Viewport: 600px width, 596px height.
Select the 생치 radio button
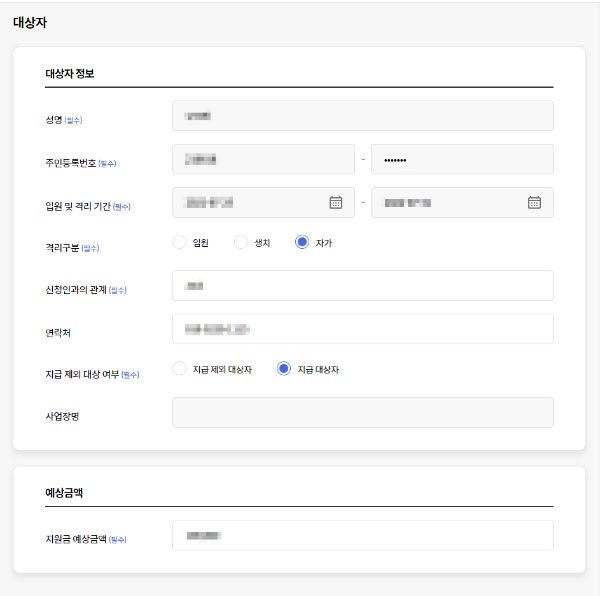coord(241,242)
